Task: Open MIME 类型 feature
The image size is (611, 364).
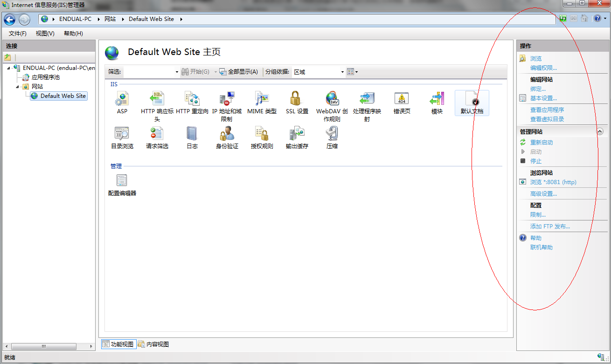Action: coord(262,103)
